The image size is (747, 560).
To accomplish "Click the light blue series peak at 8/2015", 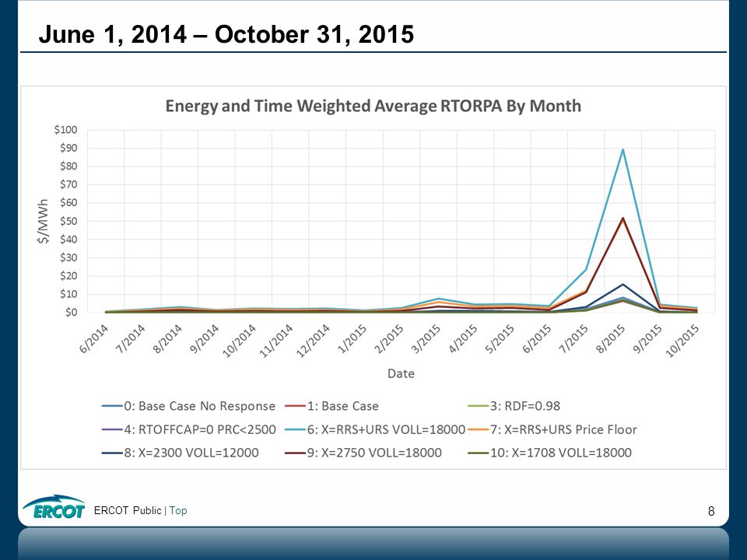I will [622, 149].
